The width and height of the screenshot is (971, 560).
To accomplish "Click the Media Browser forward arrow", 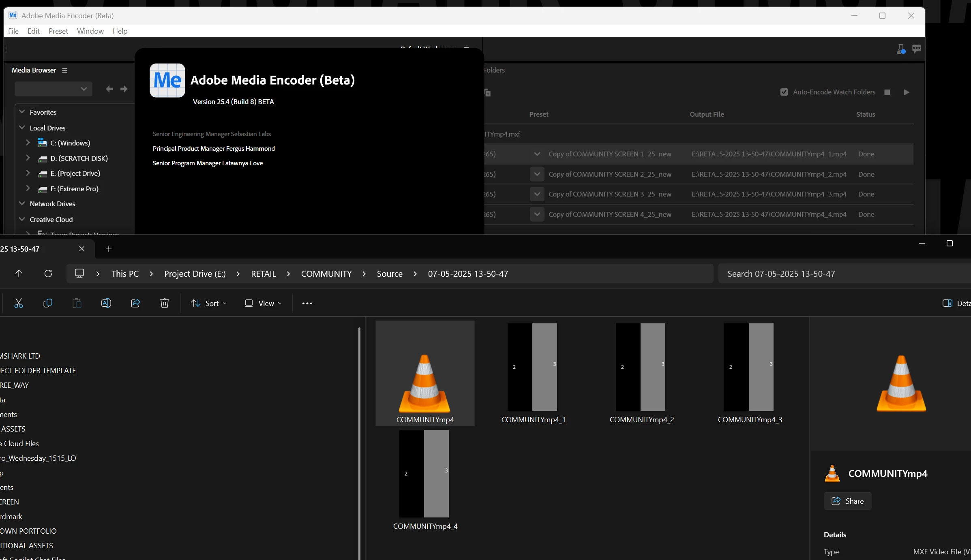I will coord(124,89).
